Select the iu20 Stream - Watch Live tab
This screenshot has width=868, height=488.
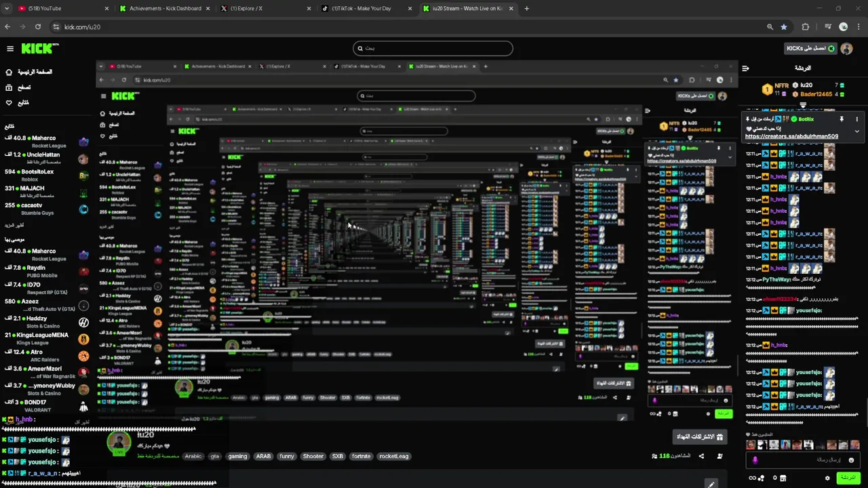point(468,9)
